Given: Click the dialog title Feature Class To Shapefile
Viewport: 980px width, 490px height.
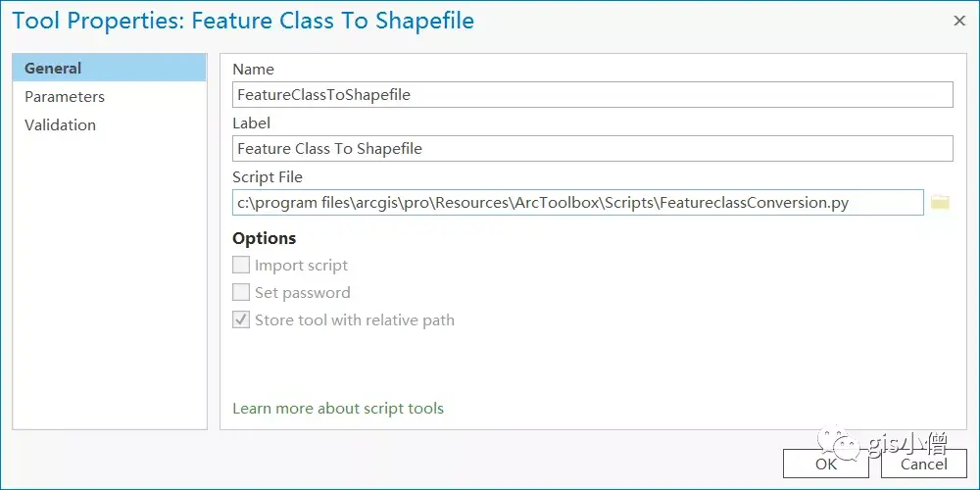Looking at the screenshot, I should coord(243,22).
